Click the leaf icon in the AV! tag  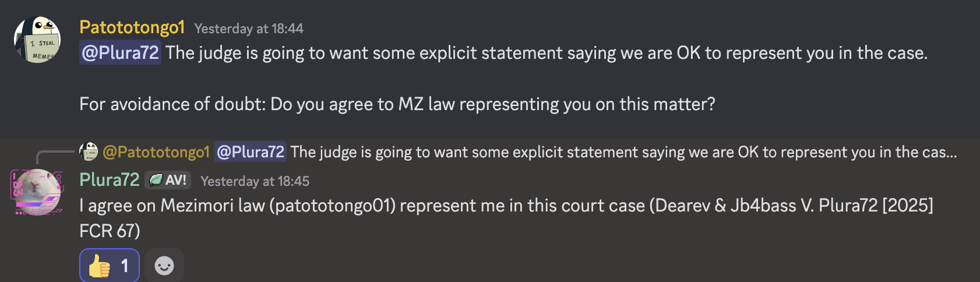click(x=156, y=180)
